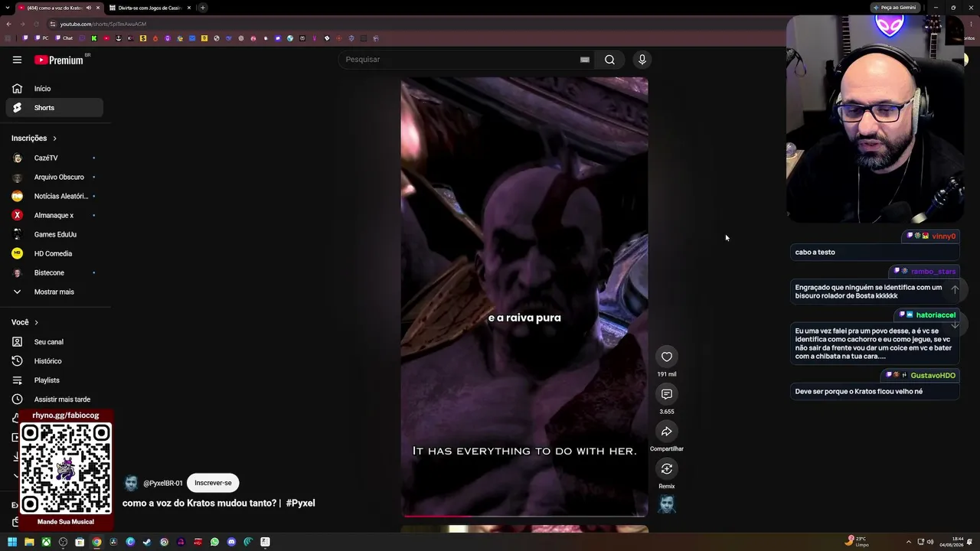Open the Chat bookmark
980x551 pixels.
click(64, 38)
